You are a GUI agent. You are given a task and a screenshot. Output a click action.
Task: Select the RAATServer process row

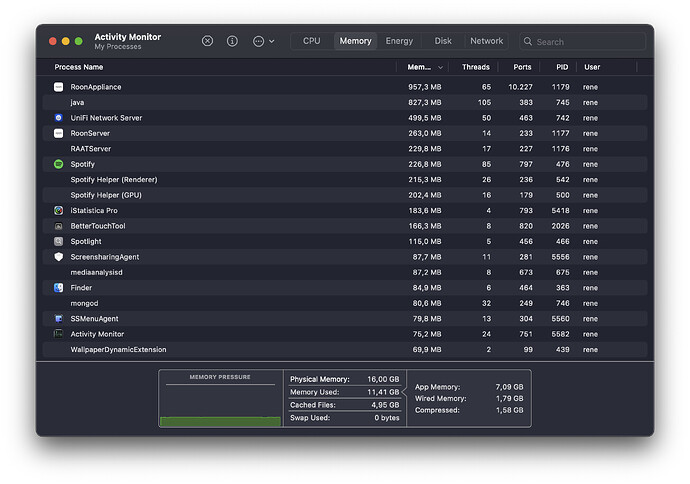[x=345, y=149]
